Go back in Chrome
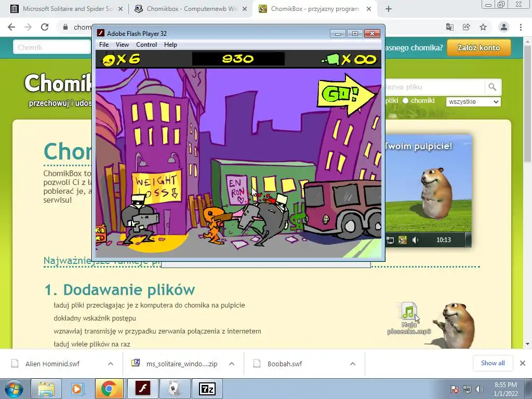This screenshot has width=532, height=399. click(x=11, y=27)
